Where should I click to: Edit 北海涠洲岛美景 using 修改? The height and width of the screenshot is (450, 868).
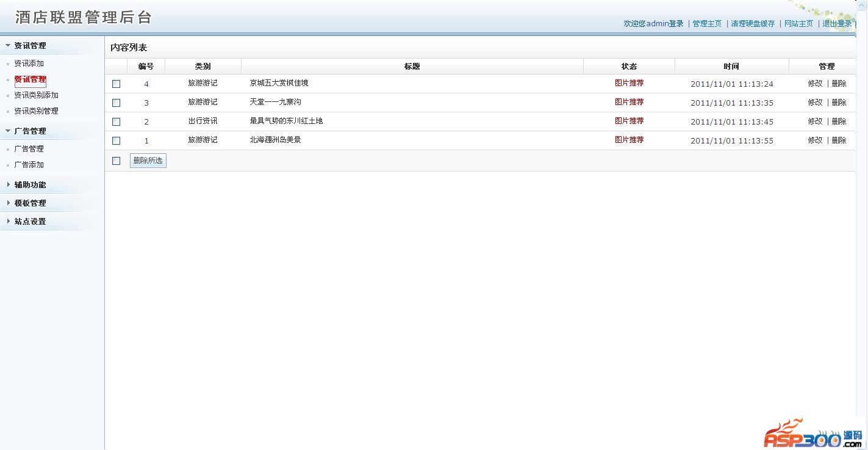click(x=815, y=140)
